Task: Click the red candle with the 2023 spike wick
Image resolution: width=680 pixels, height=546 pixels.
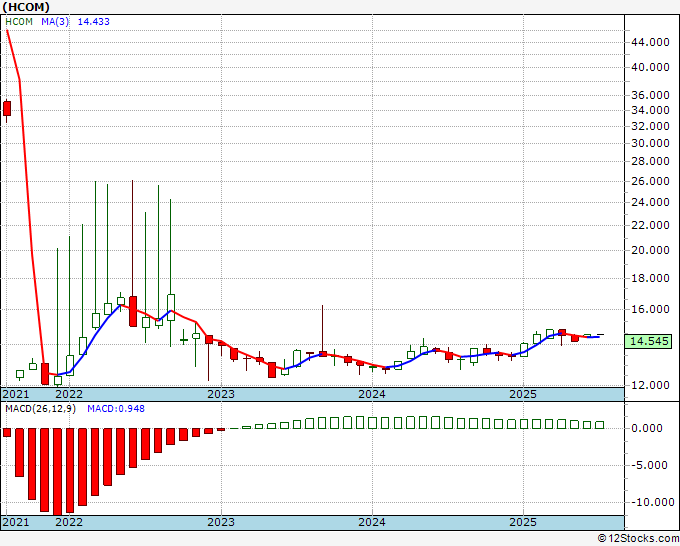Action: 323,353
